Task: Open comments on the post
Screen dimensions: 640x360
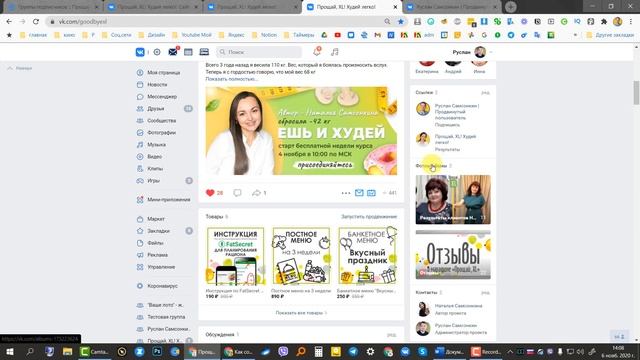Action: pyautogui.click(x=237, y=193)
